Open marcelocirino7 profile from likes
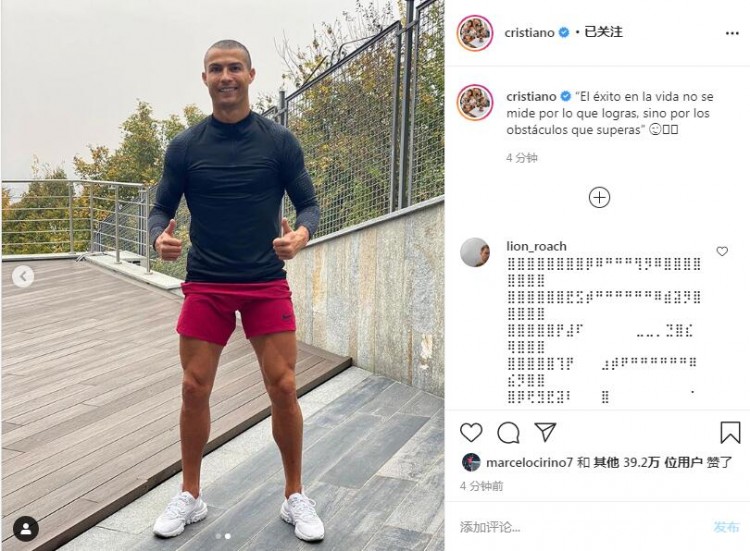 click(529, 463)
